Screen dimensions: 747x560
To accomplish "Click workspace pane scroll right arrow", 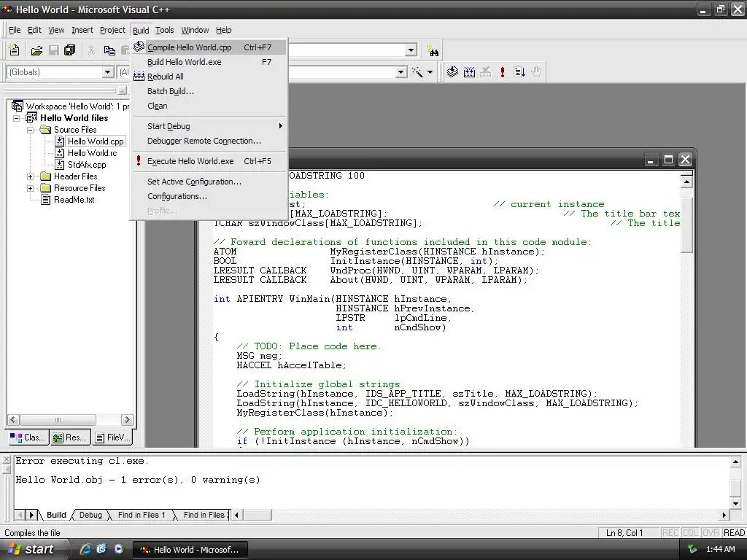I will [x=127, y=419].
